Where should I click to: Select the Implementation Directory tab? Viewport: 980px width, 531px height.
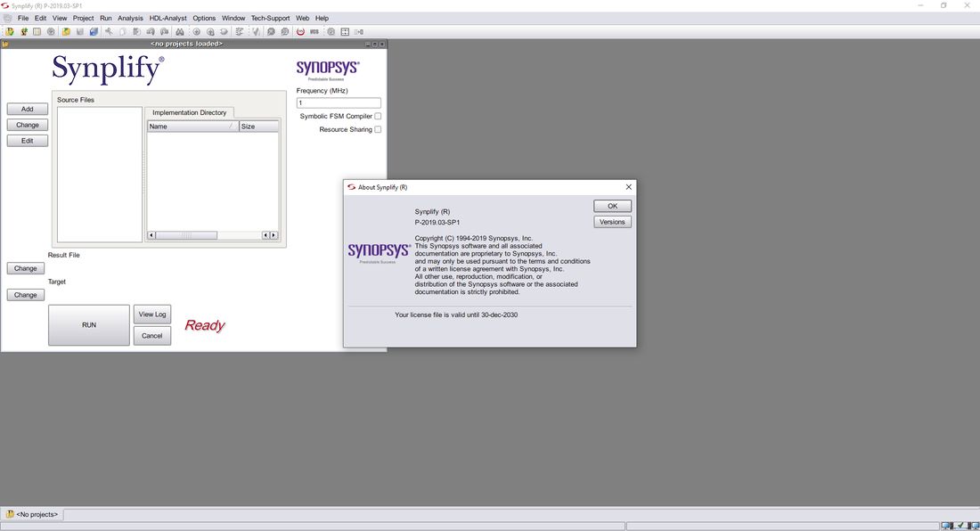[x=190, y=112]
